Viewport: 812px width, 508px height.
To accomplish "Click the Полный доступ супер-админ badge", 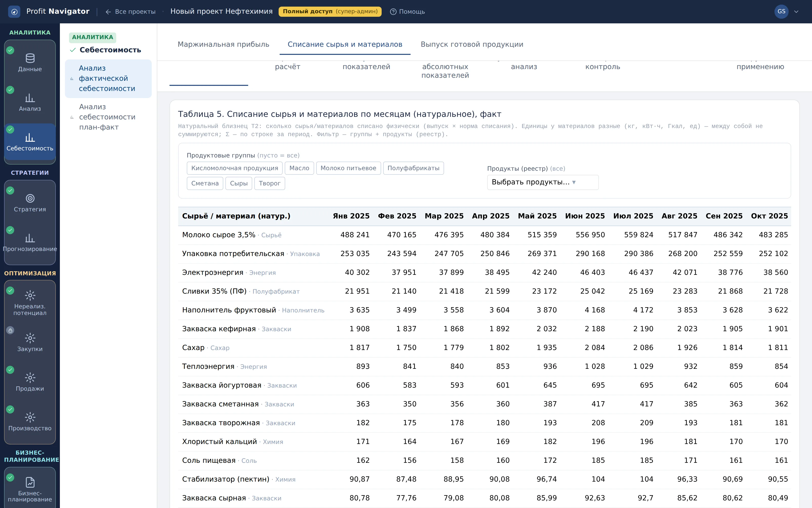I will [330, 12].
